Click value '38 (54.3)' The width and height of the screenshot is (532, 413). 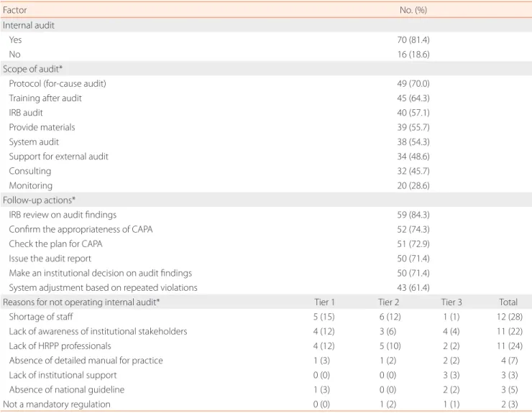pos(413,142)
